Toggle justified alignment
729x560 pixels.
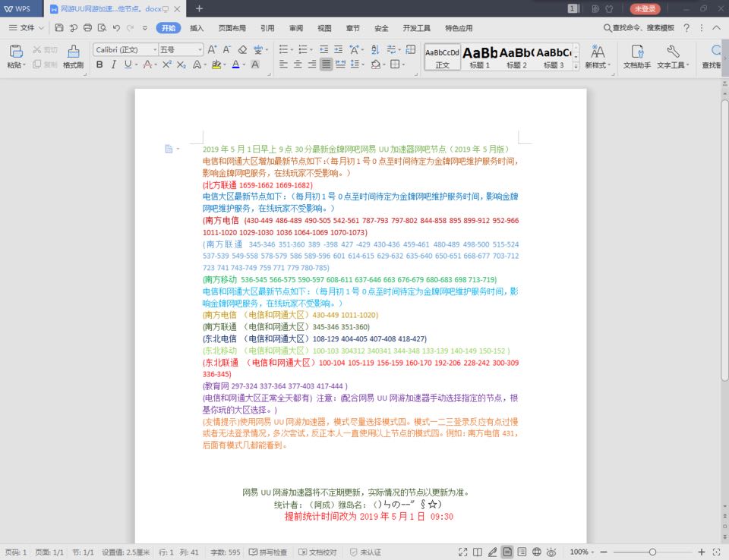(327, 64)
